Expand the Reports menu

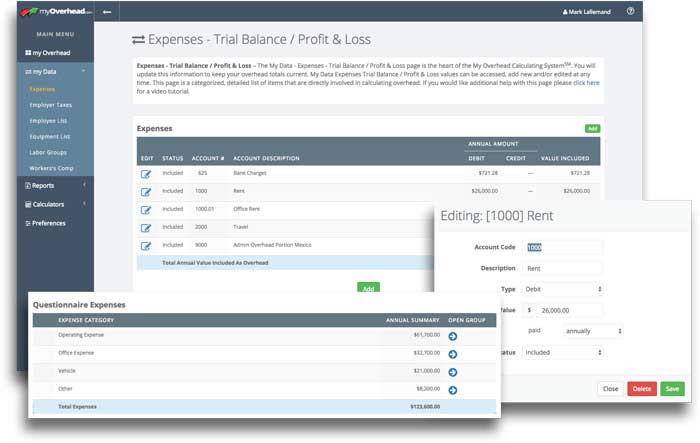coord(55,185)
